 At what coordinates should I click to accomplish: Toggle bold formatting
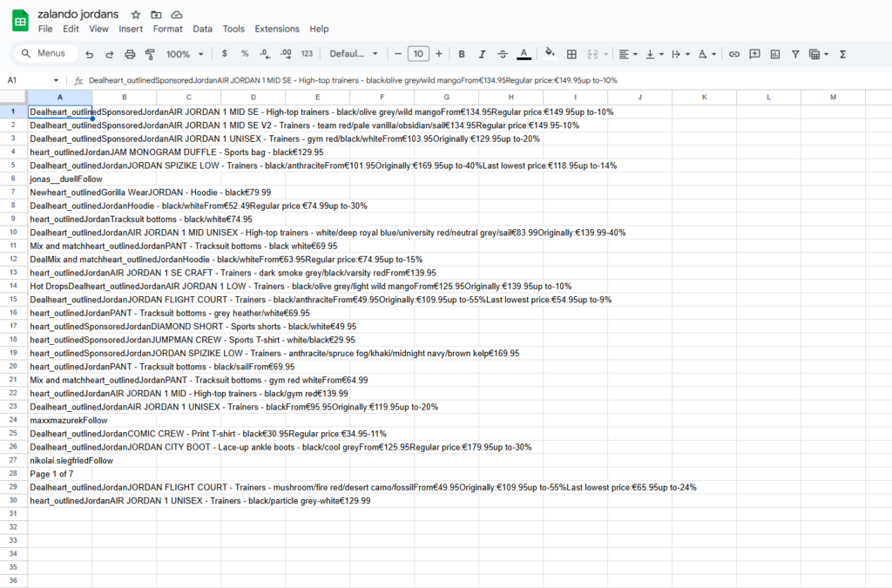pos(461,53)
